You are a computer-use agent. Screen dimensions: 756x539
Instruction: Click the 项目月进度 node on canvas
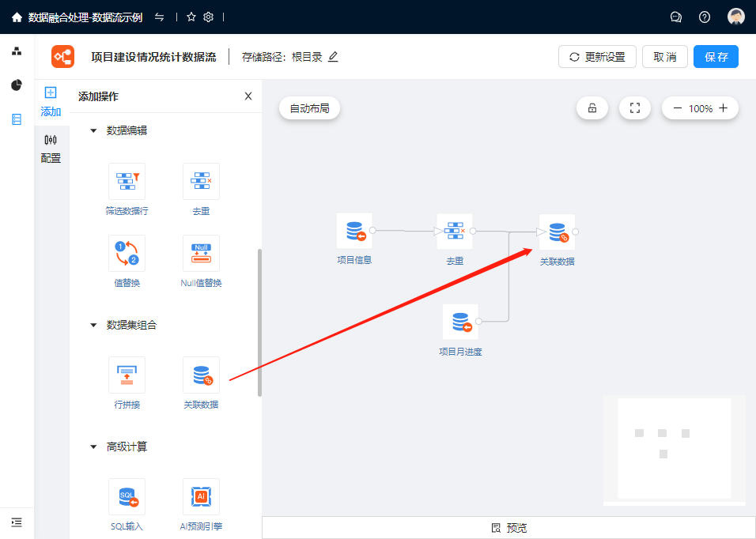(460, 322)
